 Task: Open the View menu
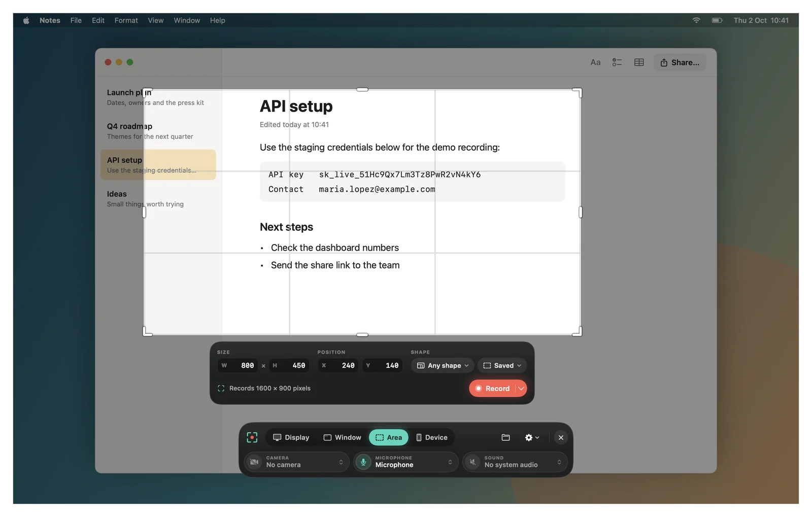click(156, 20)
